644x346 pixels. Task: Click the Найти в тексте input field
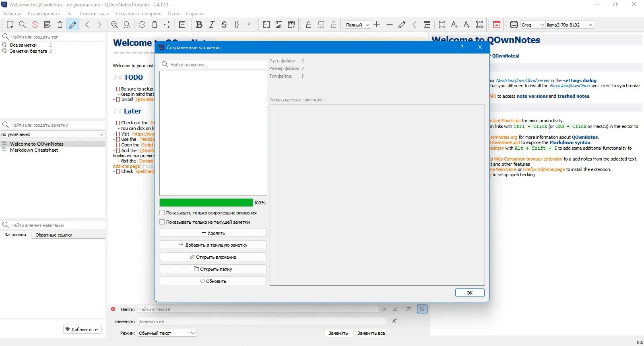[258, 309]
